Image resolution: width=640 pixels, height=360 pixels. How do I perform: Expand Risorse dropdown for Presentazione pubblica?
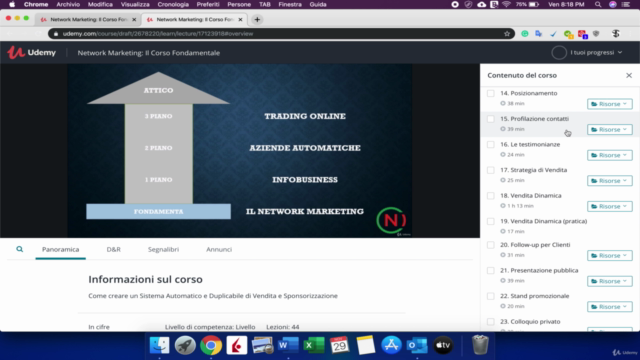click(609, 281)
